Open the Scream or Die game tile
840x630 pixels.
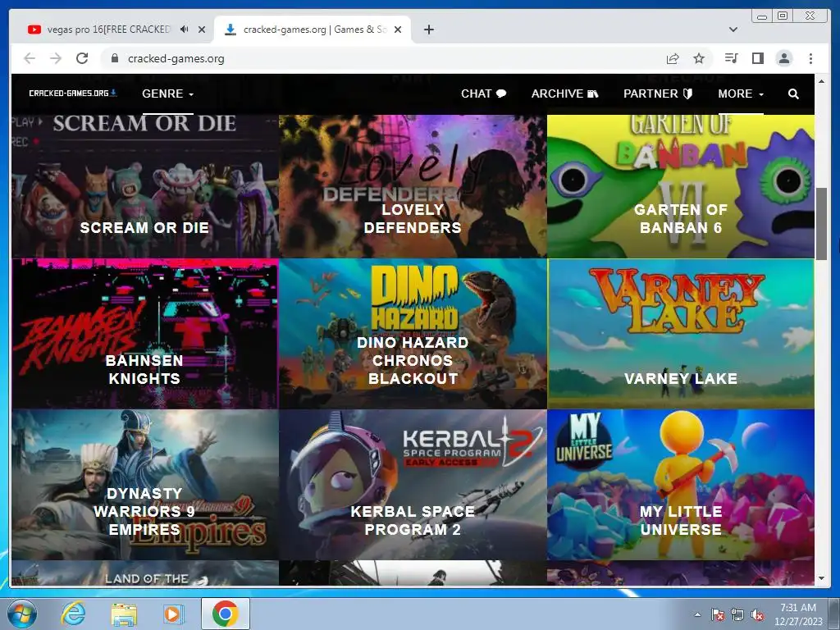[x=144, y=186]
